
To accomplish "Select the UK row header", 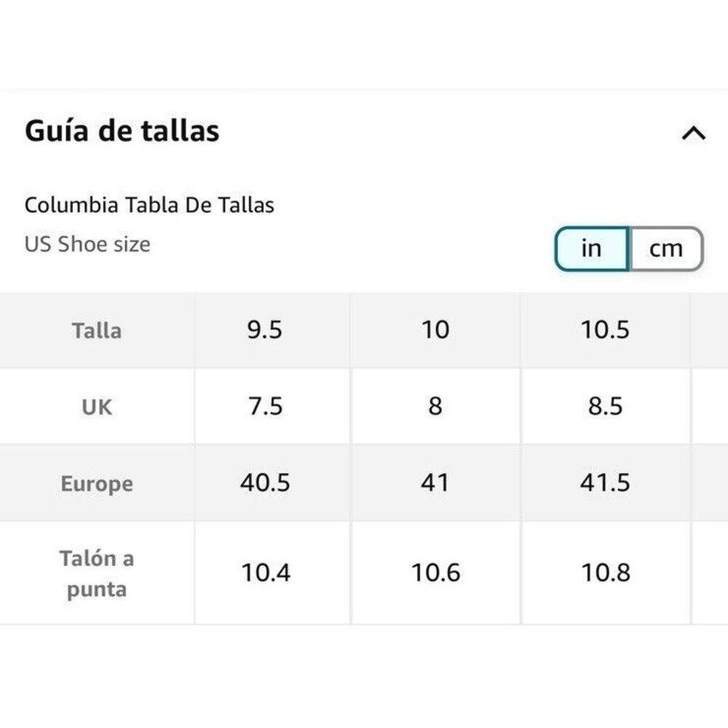I will pyautogui.click(x=97, y=407).
